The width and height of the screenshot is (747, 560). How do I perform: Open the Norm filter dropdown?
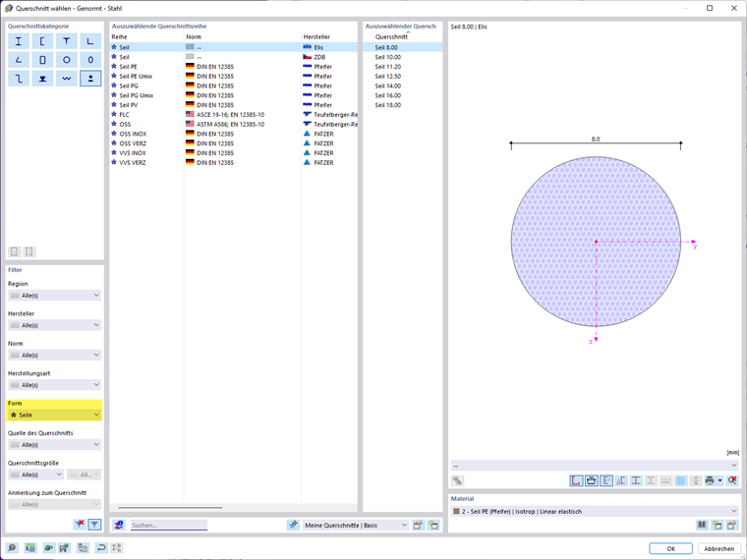click(55, 356)
